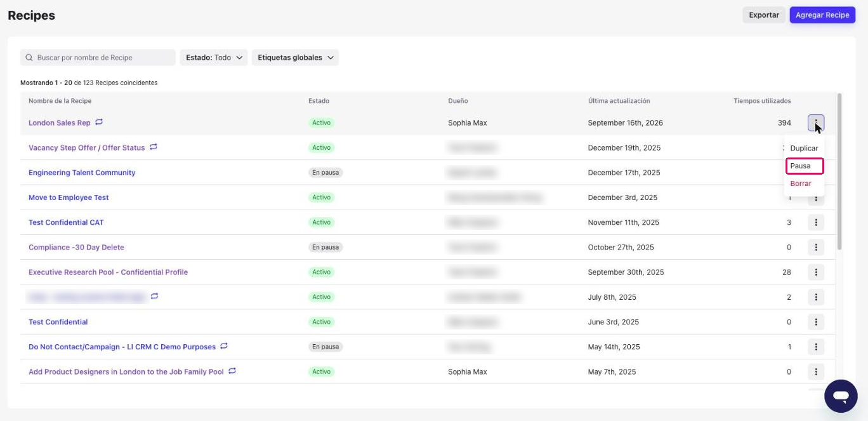The height and width of the screenshot is (421, 868).
Task: Open three-dot menu for Test Confidential CAT
Action: click(x=816, y=222)
